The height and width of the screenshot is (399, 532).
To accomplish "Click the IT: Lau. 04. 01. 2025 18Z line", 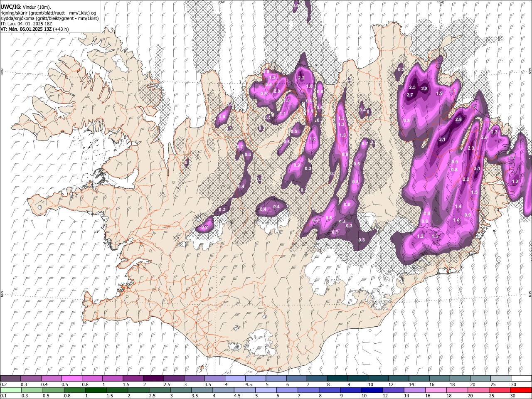I will tap(26, 24).
